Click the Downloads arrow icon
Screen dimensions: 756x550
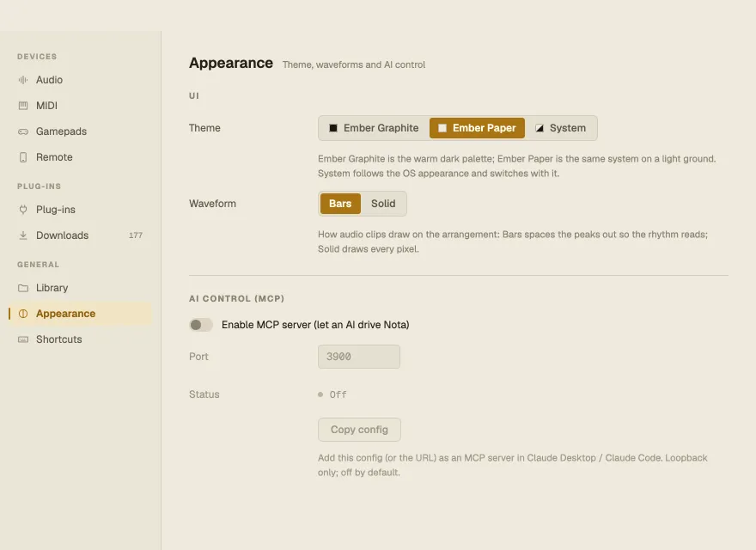click(22, 235)
